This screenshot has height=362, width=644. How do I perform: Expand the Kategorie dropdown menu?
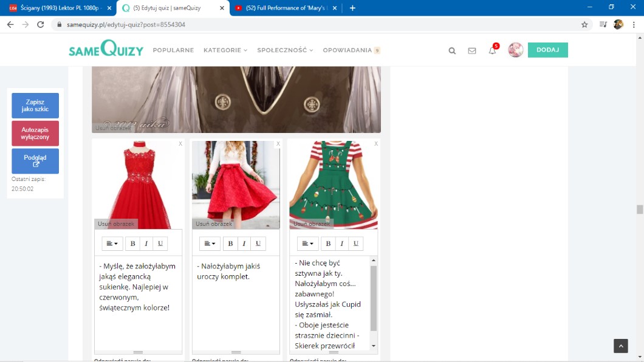pos(225,50)
